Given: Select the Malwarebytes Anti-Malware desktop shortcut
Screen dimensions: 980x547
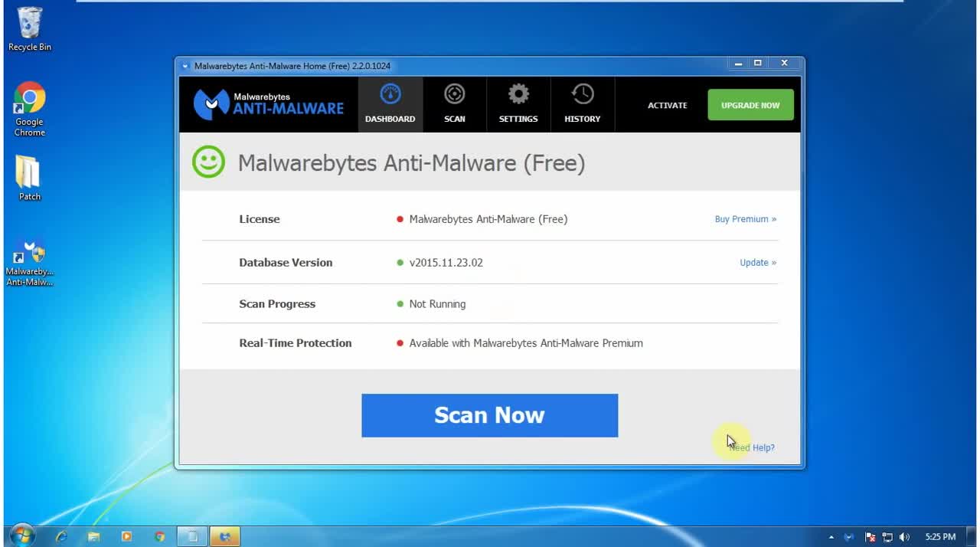Looking at the screenshot, I should coord(30,264).
